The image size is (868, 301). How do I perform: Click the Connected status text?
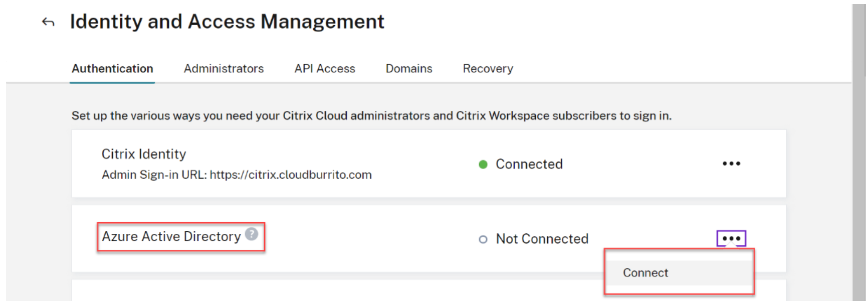(529, 164)
